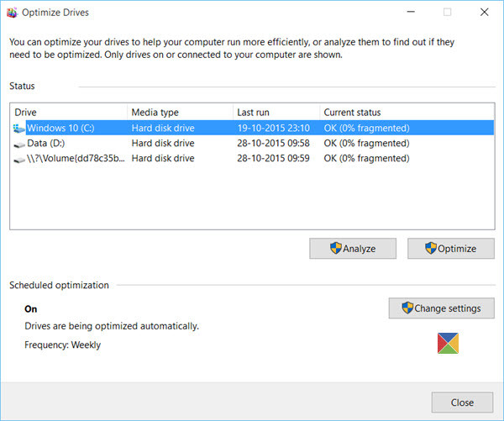
Task: Click Hard disk drive for the \\?\Volume row
Action: point(163,158)
